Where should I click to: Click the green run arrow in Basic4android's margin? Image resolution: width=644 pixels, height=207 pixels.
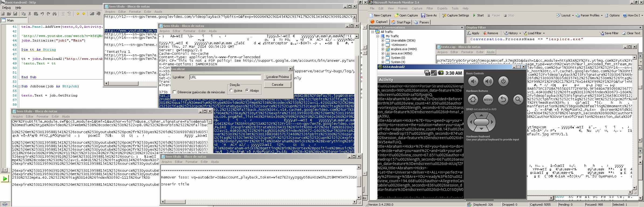[5, 178]
